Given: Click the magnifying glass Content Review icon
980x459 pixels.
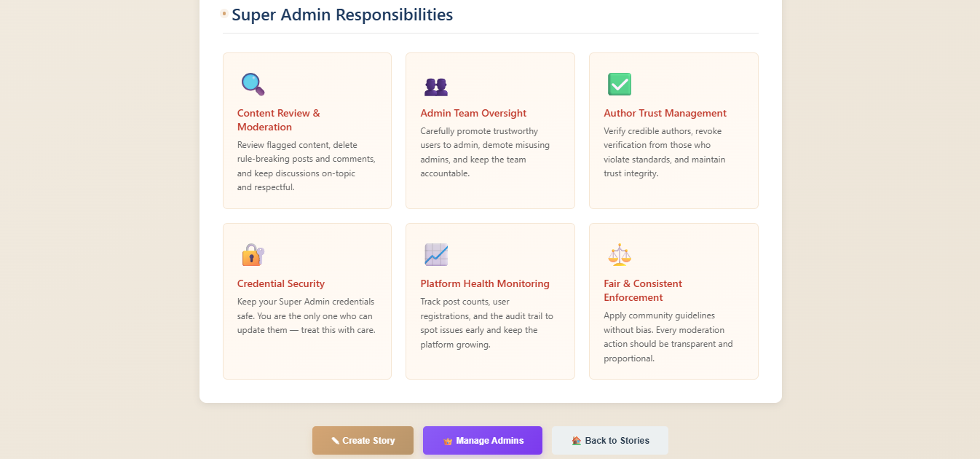Looking at the screenshot, I should (x=253, y=85).
